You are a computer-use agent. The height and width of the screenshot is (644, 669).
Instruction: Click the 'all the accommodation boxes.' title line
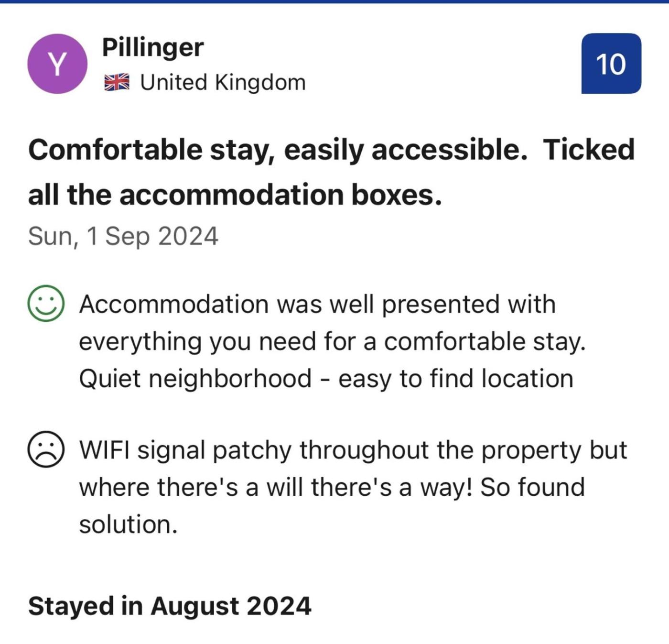click(x=235, y=195)
